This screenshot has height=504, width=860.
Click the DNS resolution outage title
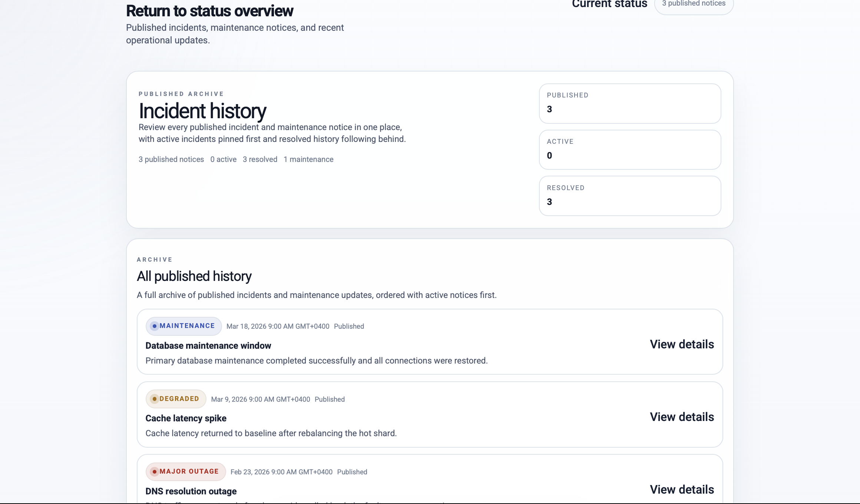tap(191, 491)
